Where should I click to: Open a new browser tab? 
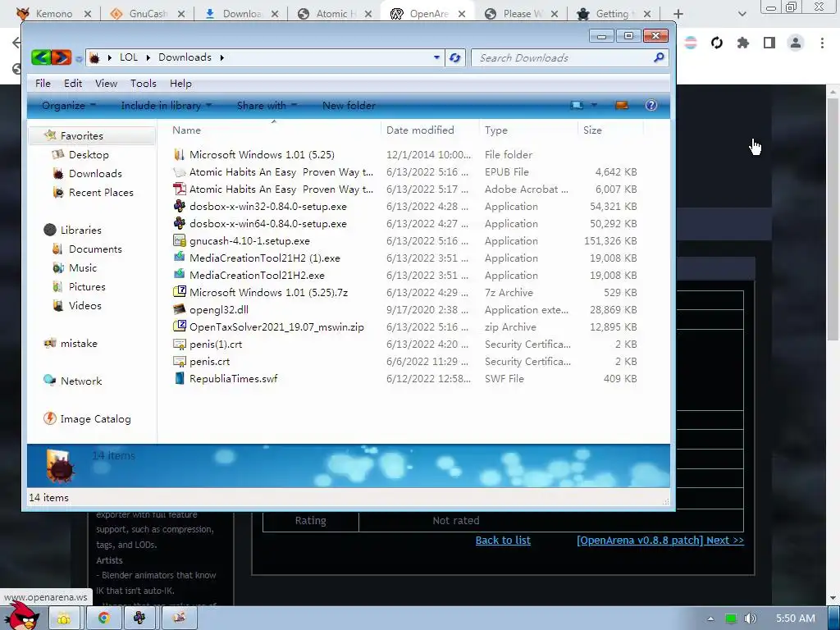(678, 14)
